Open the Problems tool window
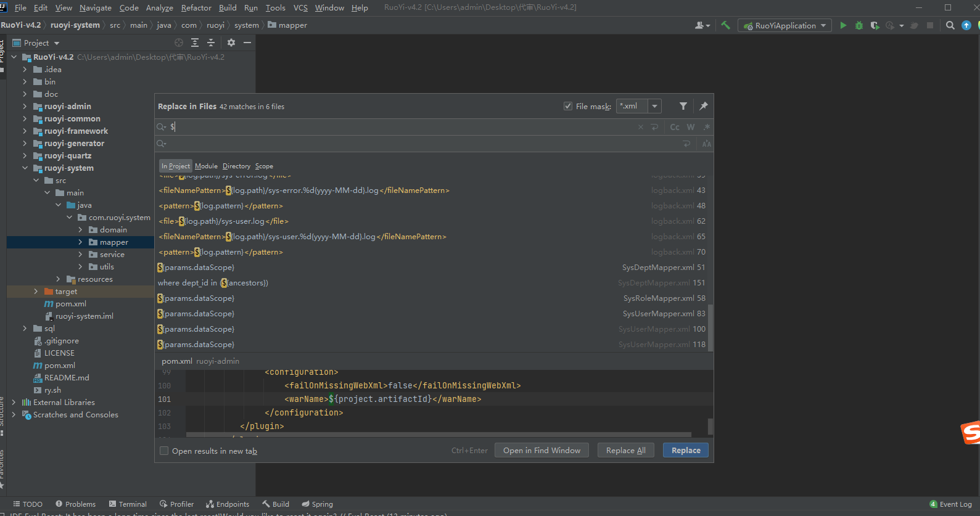 click(x=75, y=504)
